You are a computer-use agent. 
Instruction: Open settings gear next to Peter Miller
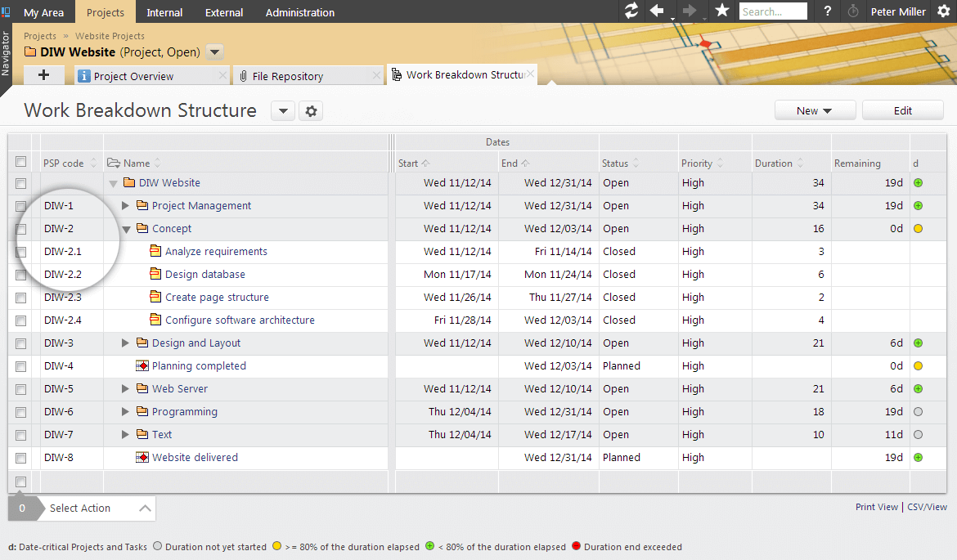pyautogui.click(x=944, y=11)
